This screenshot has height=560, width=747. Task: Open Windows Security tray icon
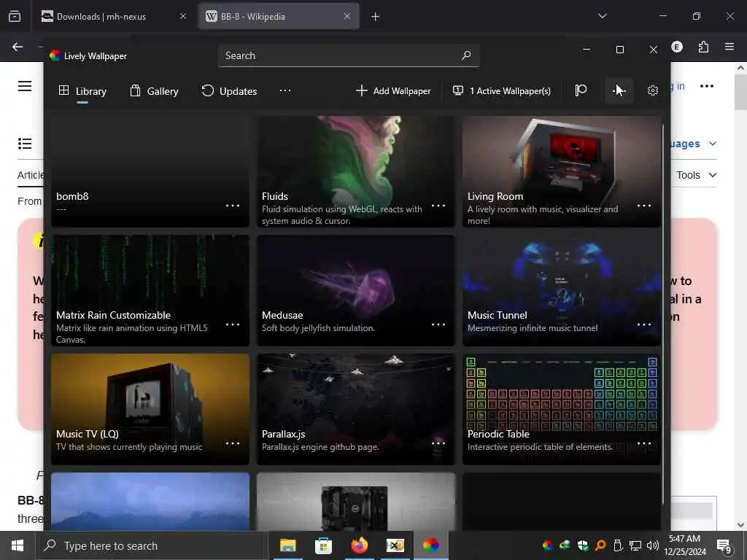[582, 545]
